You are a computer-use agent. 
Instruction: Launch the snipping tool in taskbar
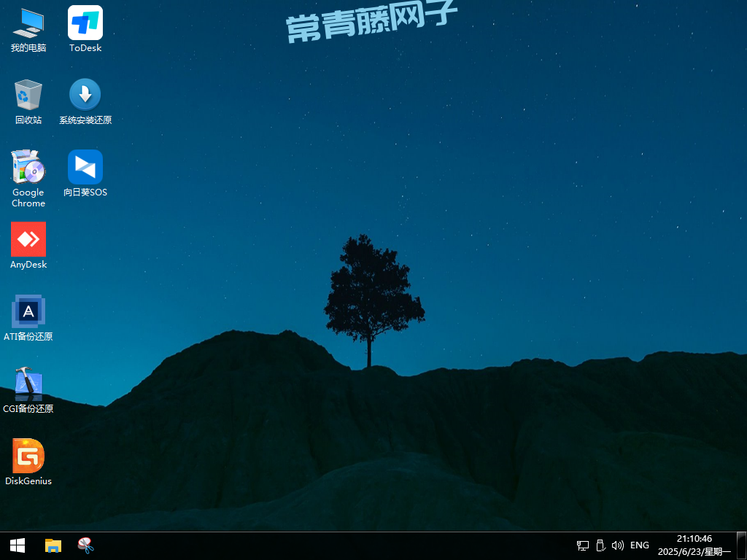pos(86,545)
